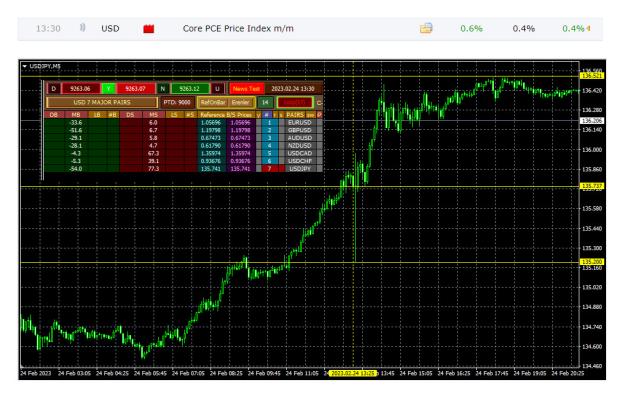Click number 4 box for NZDUSD
The height and width of the screenshot is (399, 625).
270,145
